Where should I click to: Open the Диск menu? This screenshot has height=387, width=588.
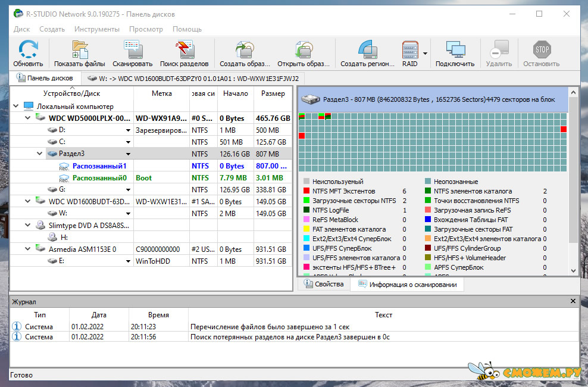22,29
